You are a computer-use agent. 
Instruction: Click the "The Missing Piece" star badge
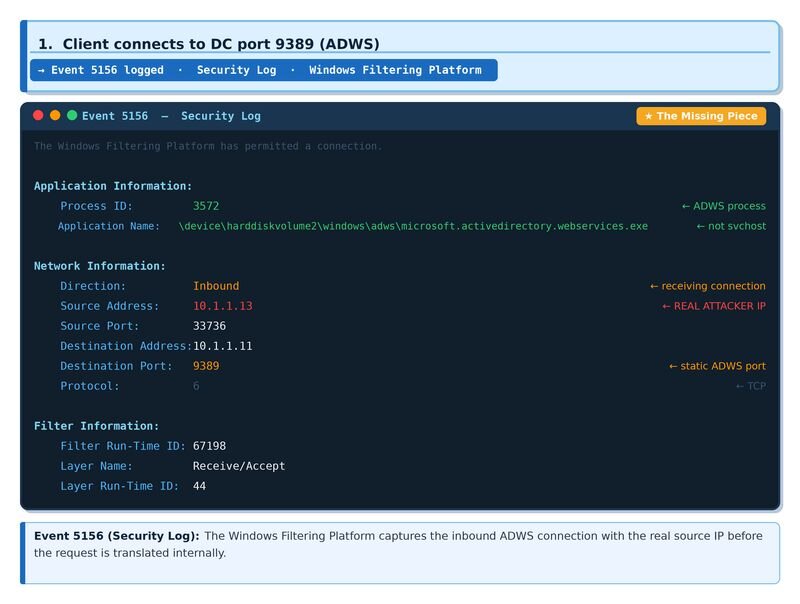701,116
